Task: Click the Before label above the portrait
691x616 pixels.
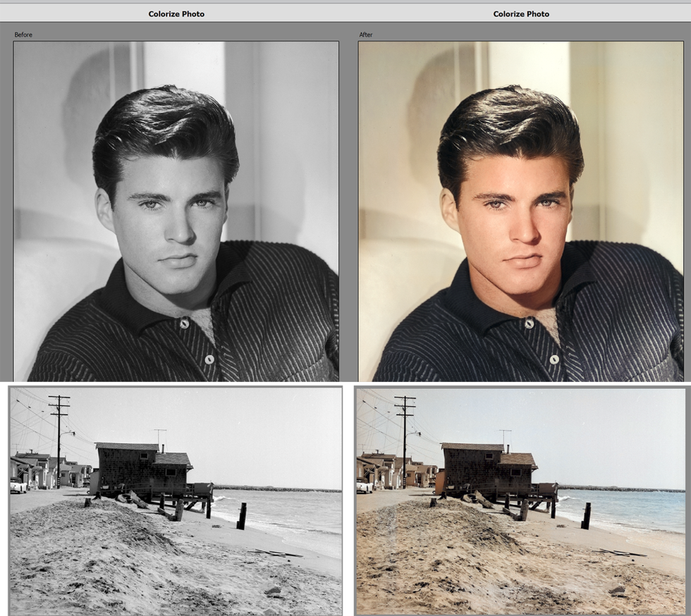Action: [x=23, y=35]
